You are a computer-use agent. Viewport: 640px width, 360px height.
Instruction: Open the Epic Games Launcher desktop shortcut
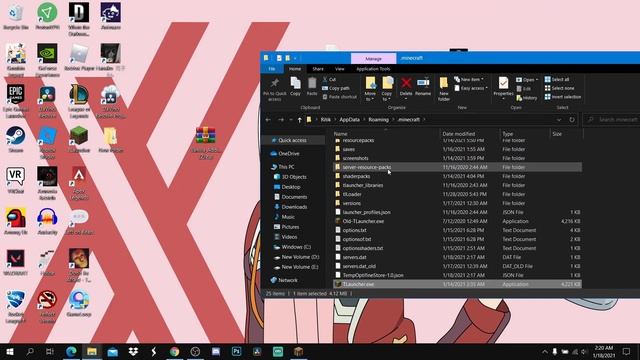(x=16, y=102)
